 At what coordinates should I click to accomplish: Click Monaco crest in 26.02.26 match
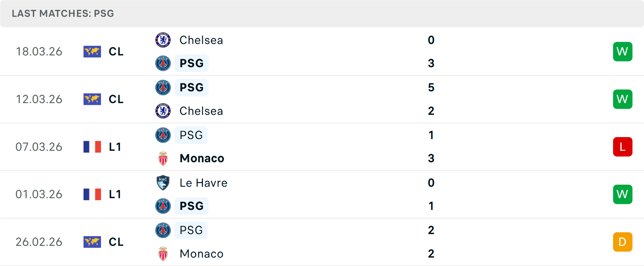[x=163, y=254]
